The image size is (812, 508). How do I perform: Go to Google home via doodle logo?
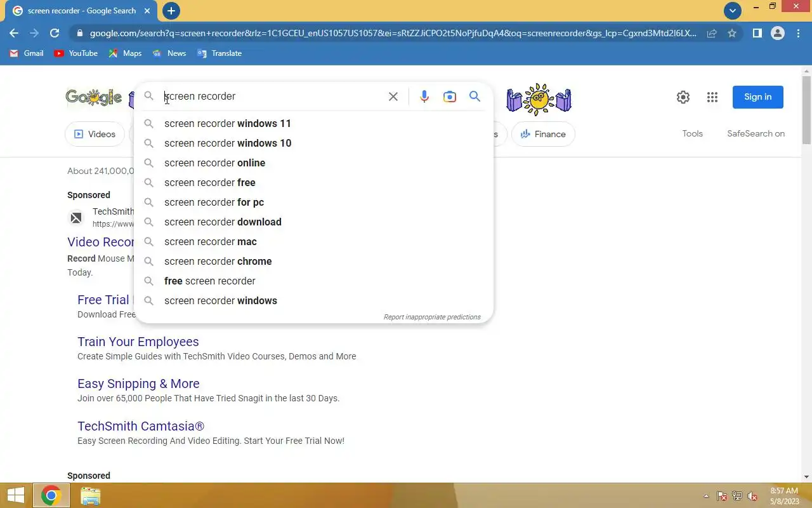94,97
